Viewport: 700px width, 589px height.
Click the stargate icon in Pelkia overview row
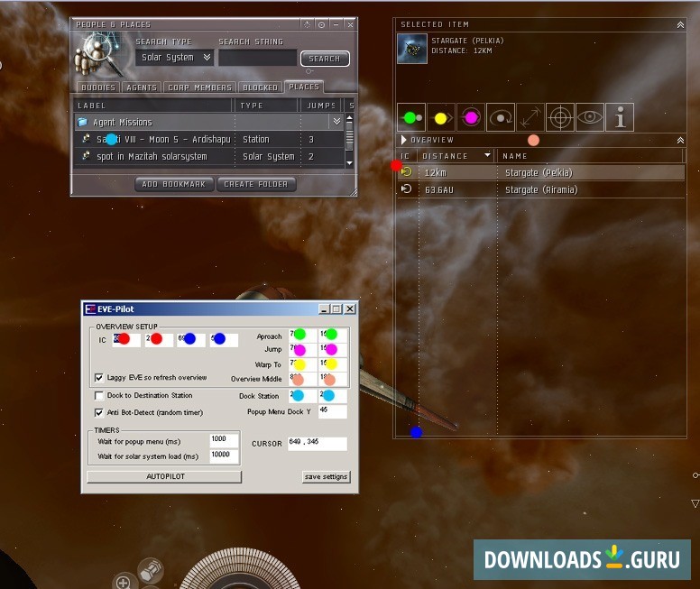(407, 172)
